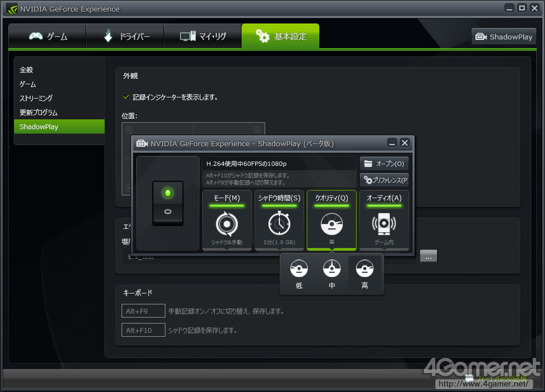Expand the シャドウ時間(S) option panel

(279, 220)
